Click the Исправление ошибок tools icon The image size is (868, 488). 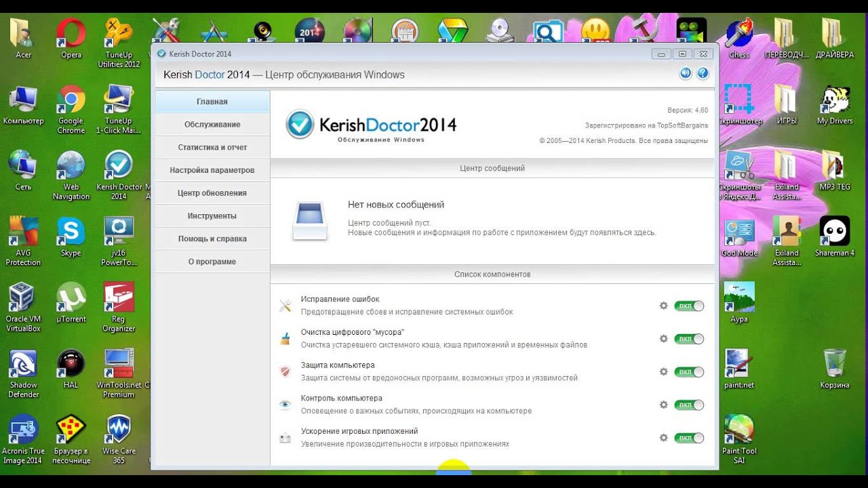tap(285, 306)
